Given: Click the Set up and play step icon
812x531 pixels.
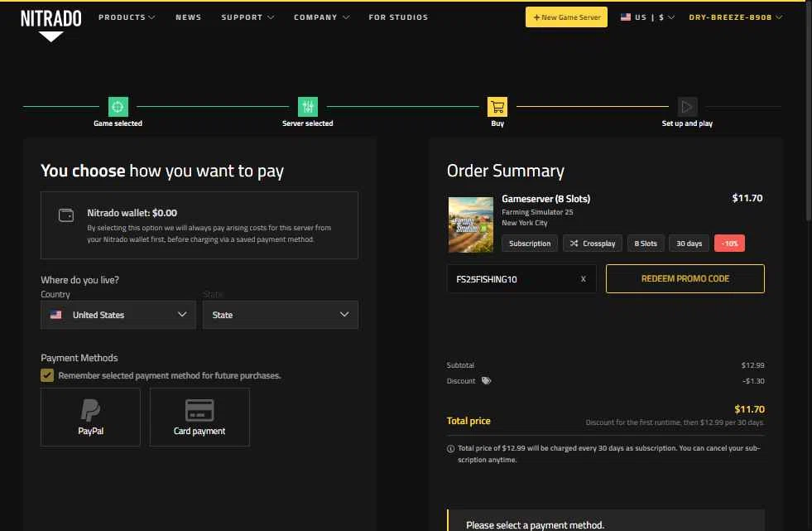Looking at the screenshot, I should (687, 107).
